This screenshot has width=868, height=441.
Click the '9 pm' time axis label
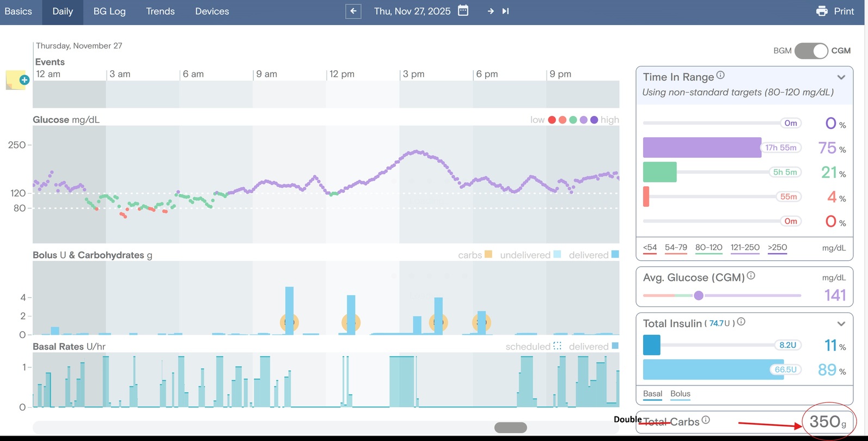tap(560, 74)
